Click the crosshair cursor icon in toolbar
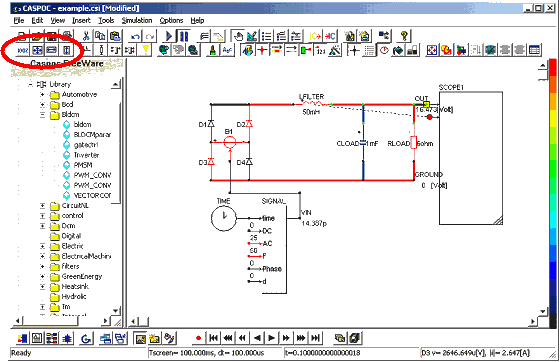Image resolution: width=560 pixels, height=362 pixels. click(354, 50)
